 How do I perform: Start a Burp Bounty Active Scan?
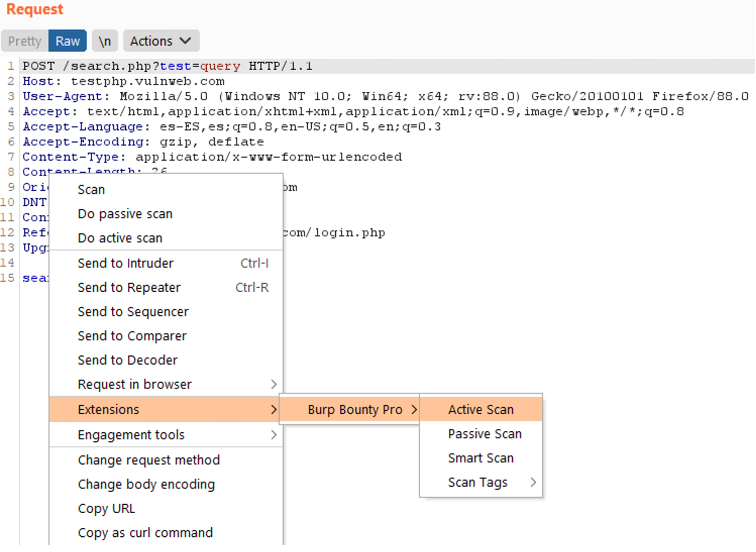[x=480, y=409]
